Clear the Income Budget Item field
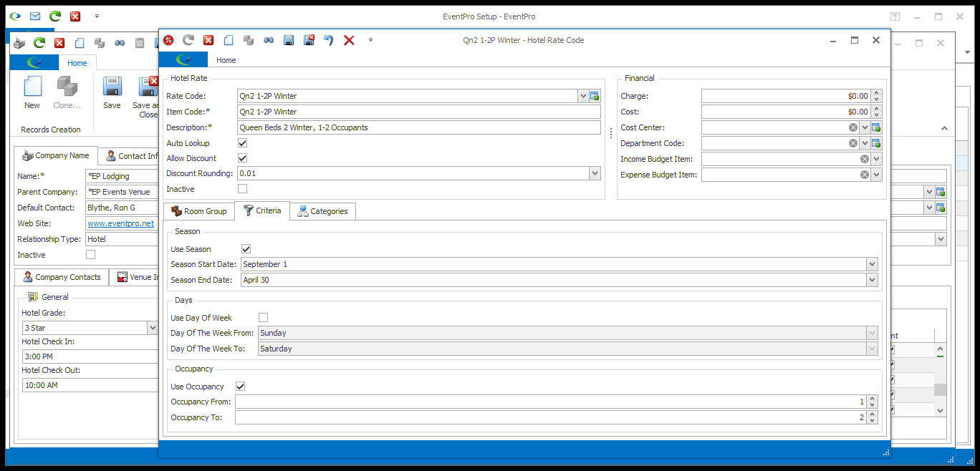This screenshot has width=980, height=471. (865, 159)
